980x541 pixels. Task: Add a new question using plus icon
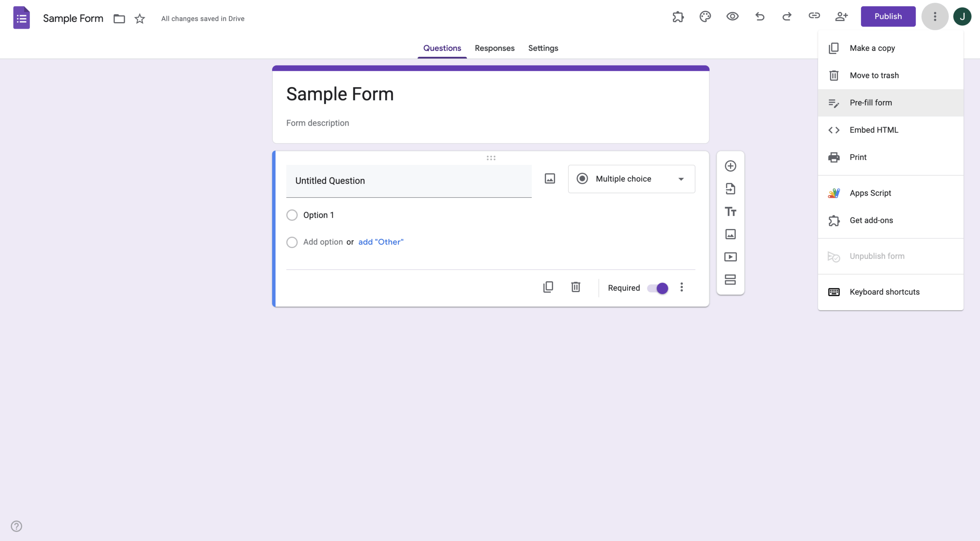(730, 166)
